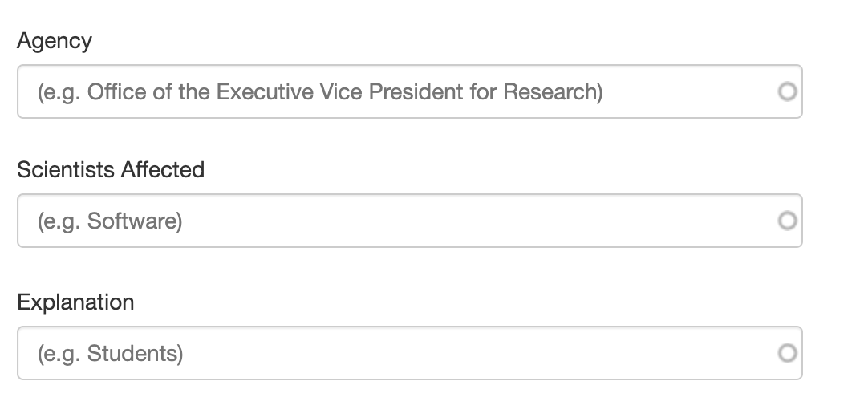Focus the Agency text input
Screen dimensions: 868x418
point(401,92)
